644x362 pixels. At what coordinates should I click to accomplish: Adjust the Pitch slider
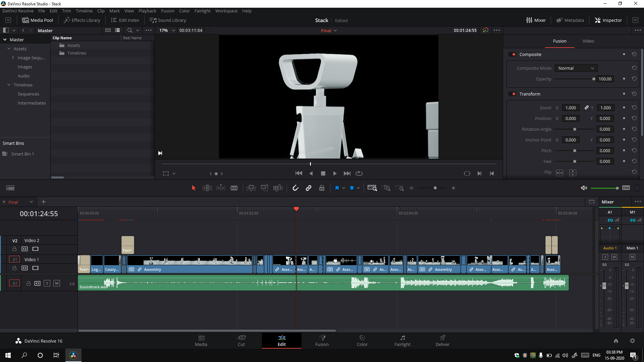575,151
